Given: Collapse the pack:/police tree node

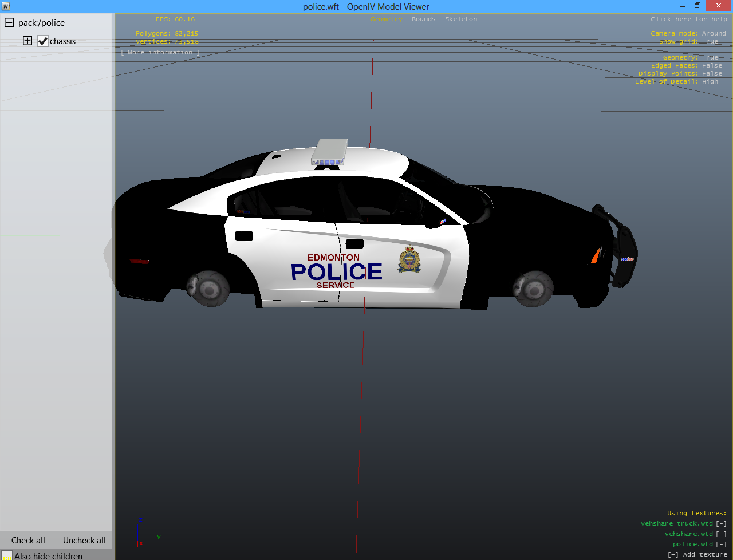Looking at the screenshot, I should point(9,23).
